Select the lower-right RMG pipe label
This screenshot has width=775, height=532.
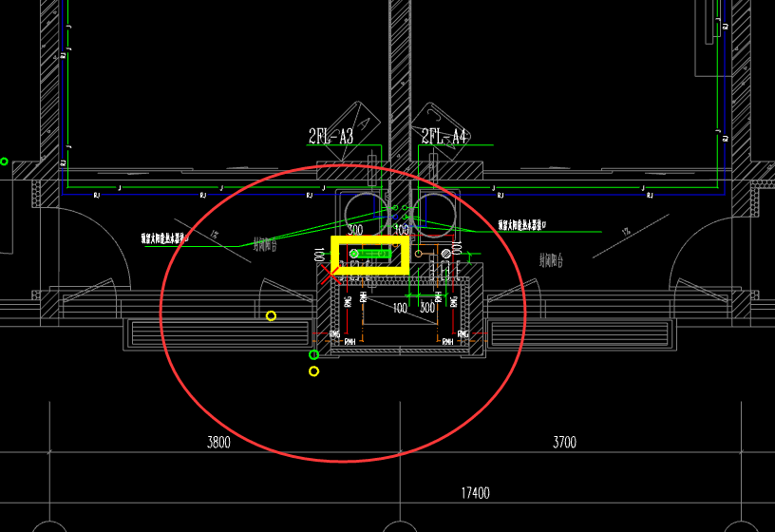pos(463,334)
